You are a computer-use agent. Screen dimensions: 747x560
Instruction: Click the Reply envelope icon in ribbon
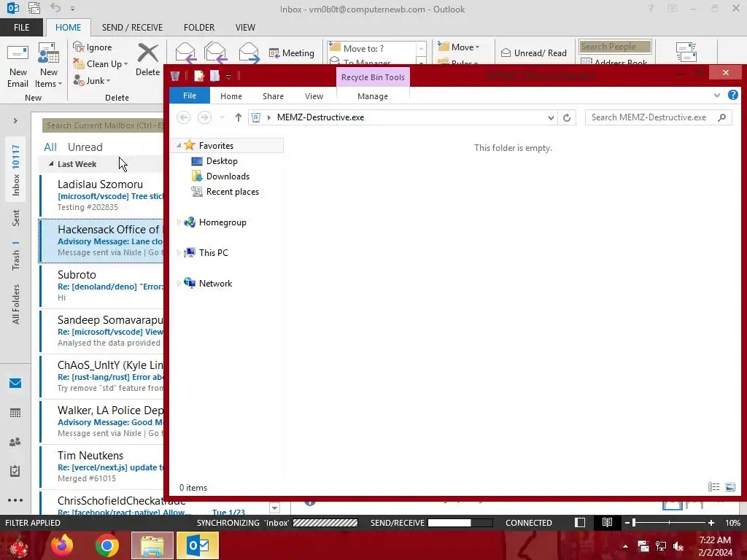click(185, 52)
